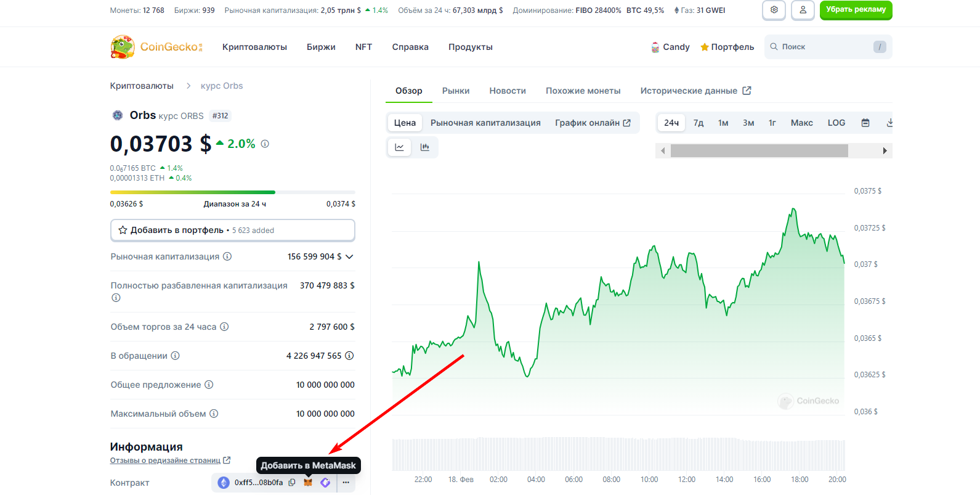Open the Биржи menu
The image size is (980, 495).
point(321,47)
